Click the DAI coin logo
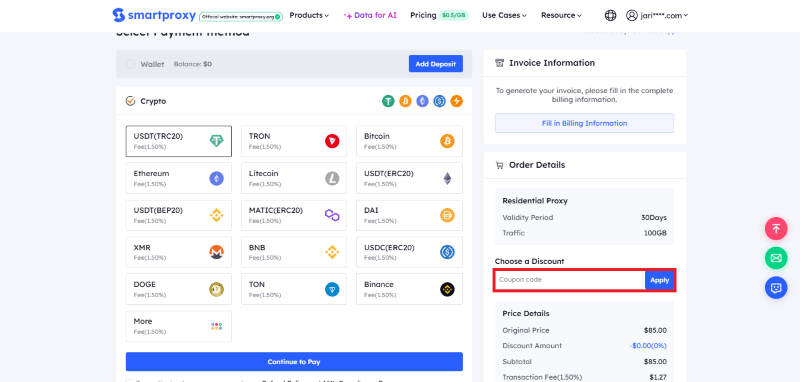 point(447,215)
